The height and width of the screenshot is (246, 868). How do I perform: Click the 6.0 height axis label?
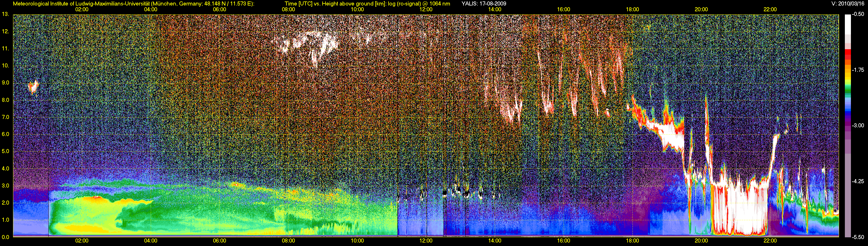pos(5,134)
